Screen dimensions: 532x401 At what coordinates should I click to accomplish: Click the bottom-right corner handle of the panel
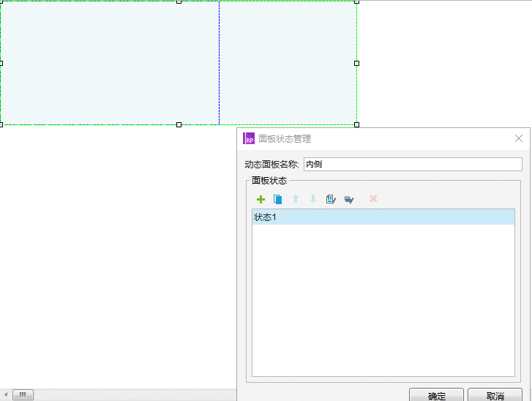click(x=356, y=125)
